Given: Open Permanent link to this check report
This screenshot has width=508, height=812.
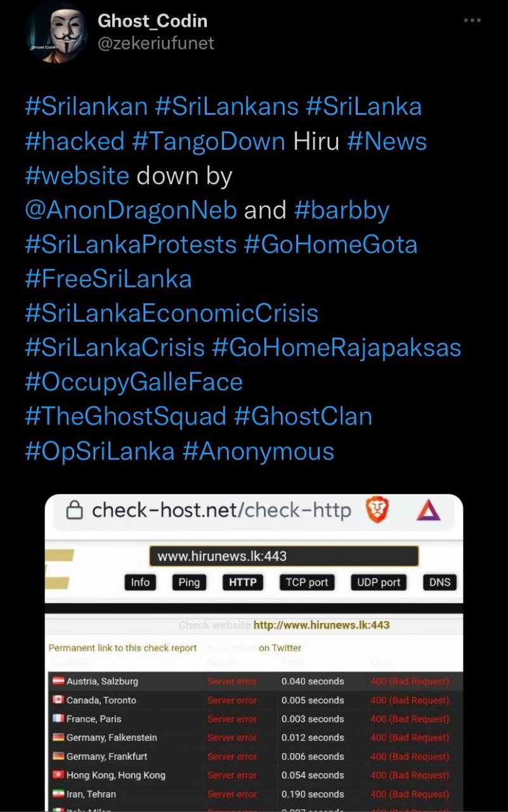Looking at the screenshot, I should 122,648.
